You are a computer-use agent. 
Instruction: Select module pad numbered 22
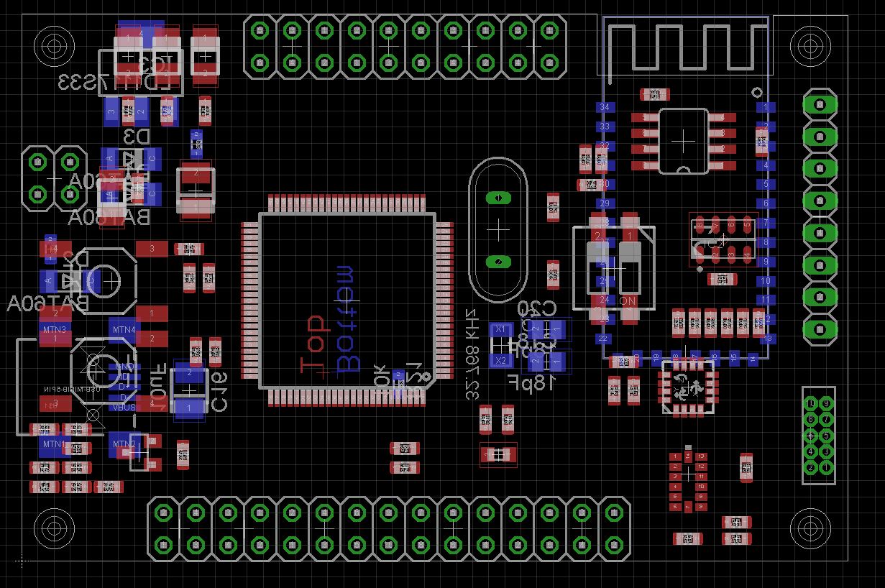pyautogui.click(x=603, y=339)
